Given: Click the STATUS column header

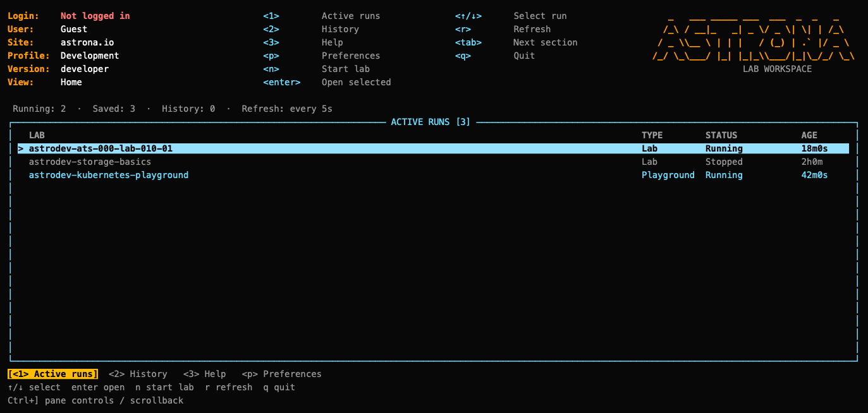Looking at the screenshot, I should pyautogui.click(x=721, y=135).
